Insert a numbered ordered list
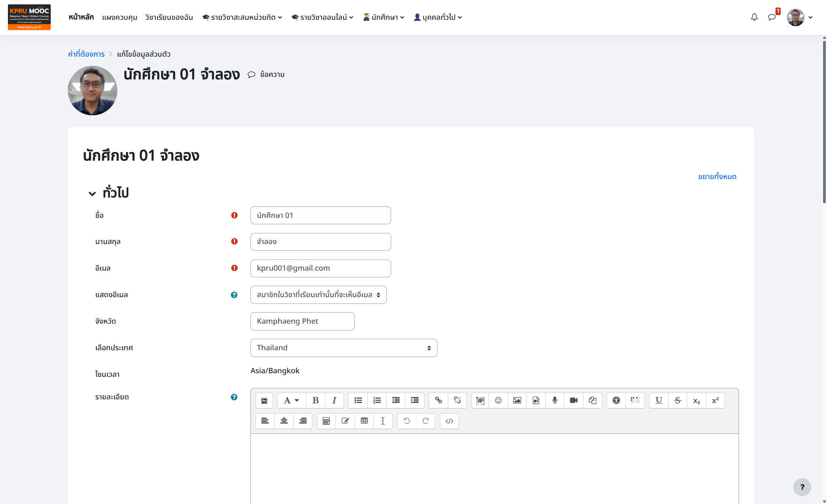Image resolution: width=827 pixels, height=504 pixels. click(x=377, y=401)
